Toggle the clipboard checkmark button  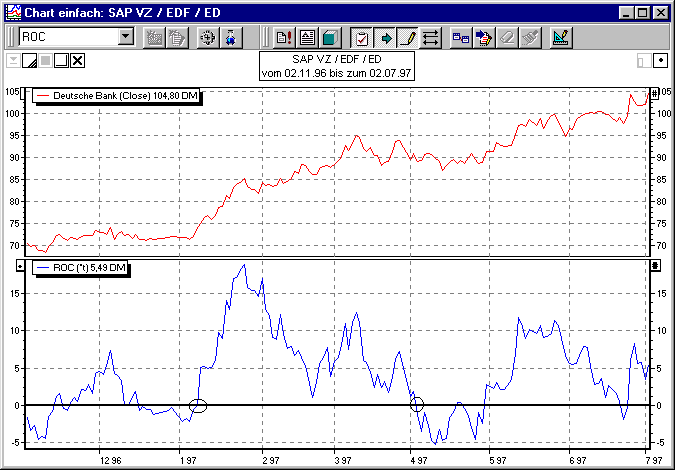pos(362,38)
